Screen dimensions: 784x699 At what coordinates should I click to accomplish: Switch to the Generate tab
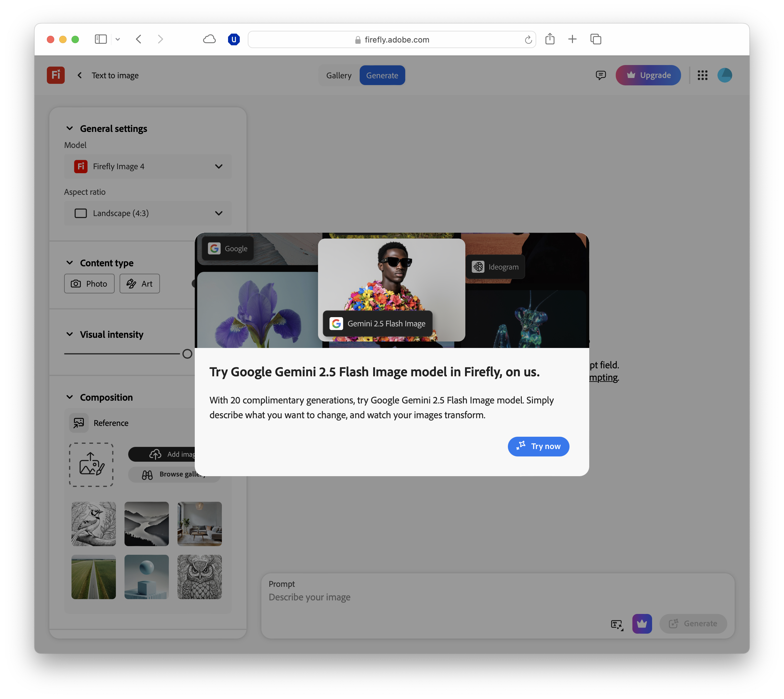coord(382,75)
